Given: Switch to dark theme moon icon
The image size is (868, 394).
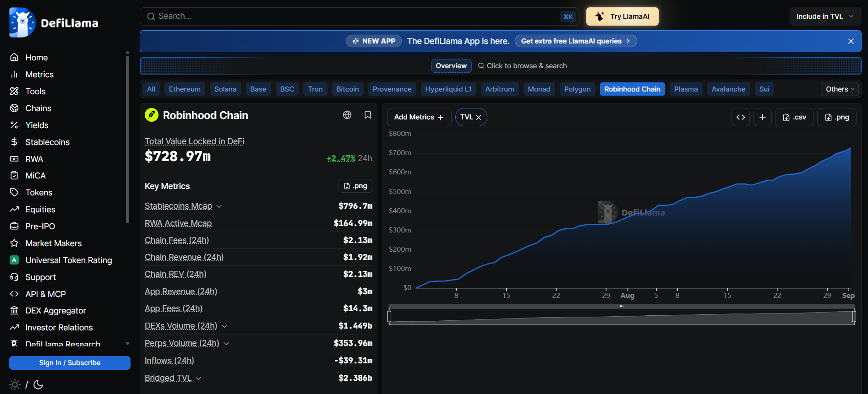Looking at the screenshot, I should pos(38,384).
